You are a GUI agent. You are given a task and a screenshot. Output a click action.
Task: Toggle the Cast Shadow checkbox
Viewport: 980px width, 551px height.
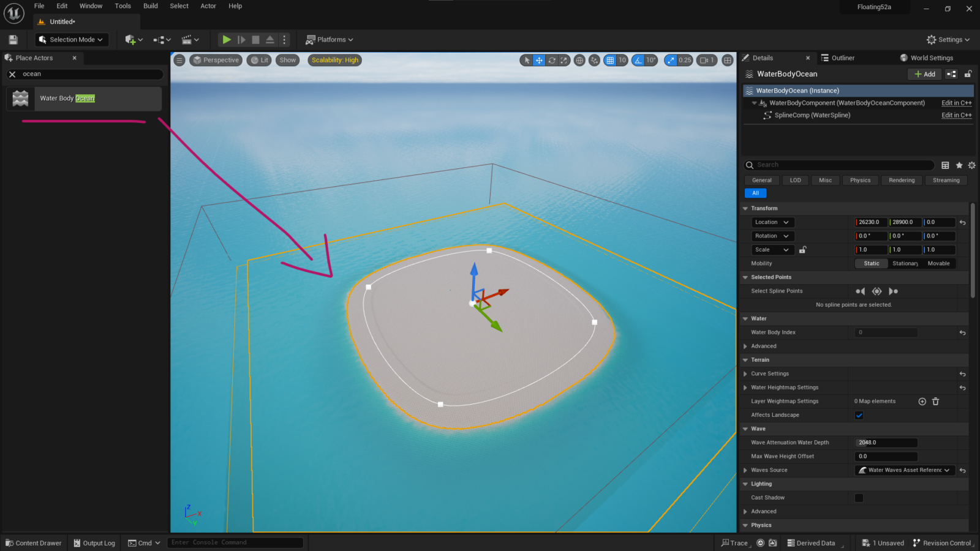tap(859, 498)
